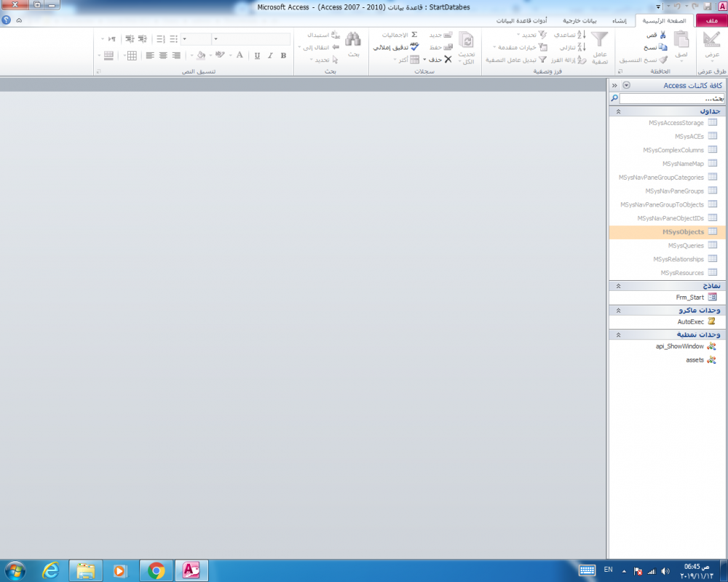
Task: Click the Find (بحث) binoculars icon
Action: 353,39
